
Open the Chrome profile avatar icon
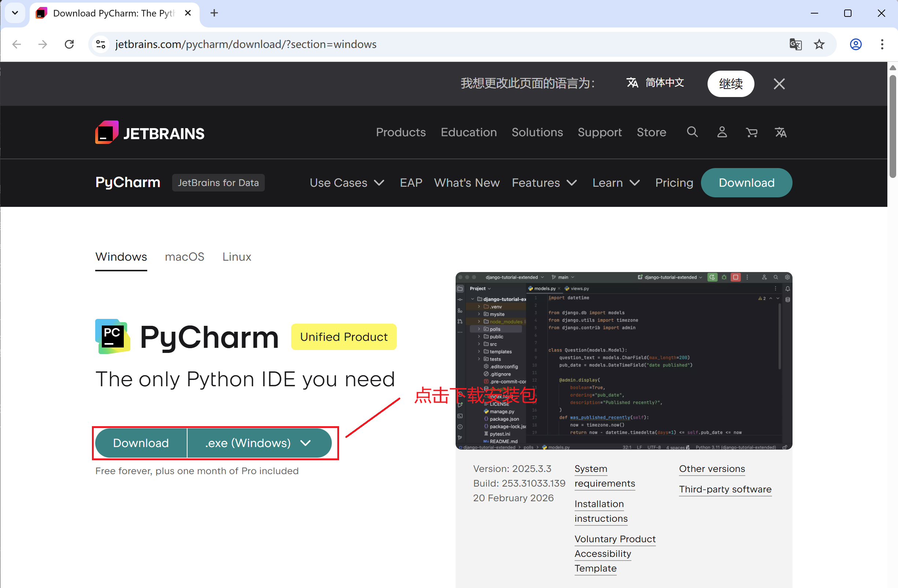[x=856, y=44]
